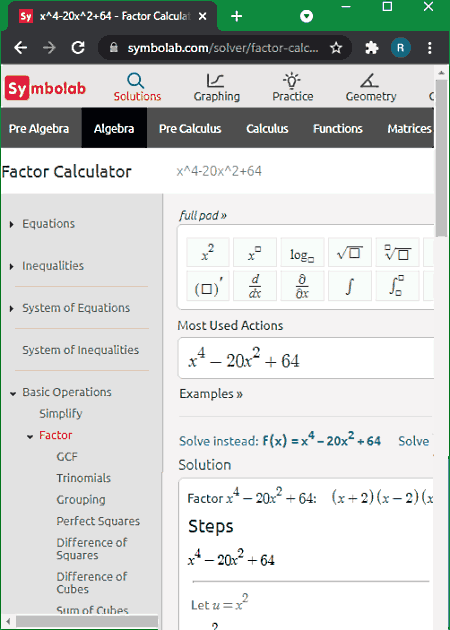Collapse the Basic Operations category
Image resolution: width=450 pixels, height=630 pixels.
point(13,393)
